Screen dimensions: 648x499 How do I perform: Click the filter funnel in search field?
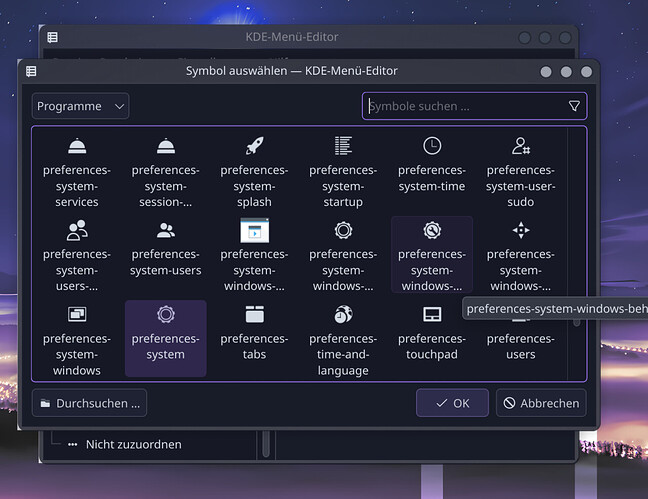[574, 106]
